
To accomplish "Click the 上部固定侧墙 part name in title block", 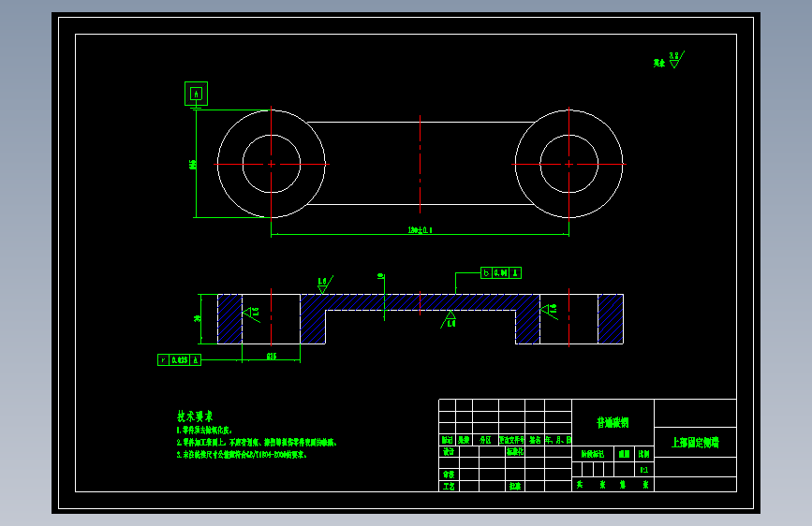I will [x=696, y=442].
